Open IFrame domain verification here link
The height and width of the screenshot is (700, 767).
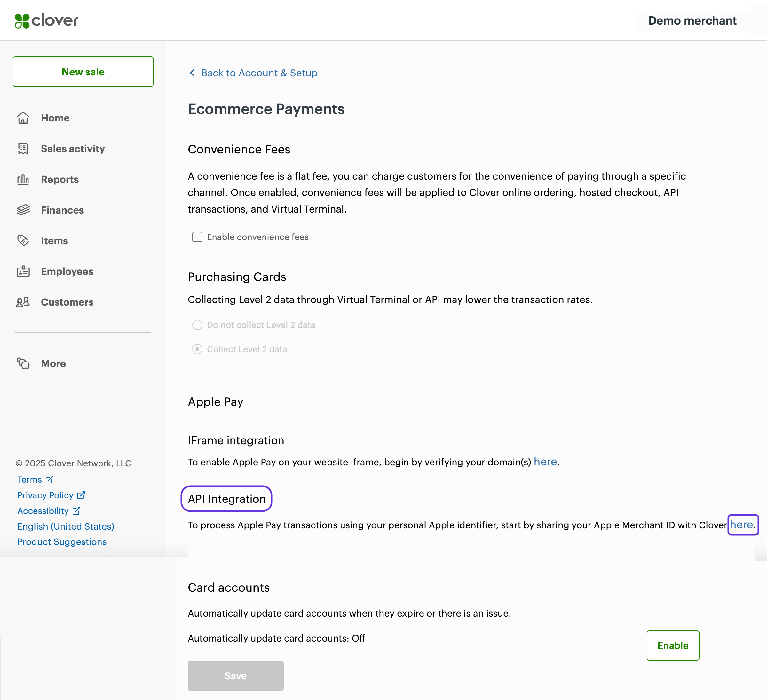pos(545,462)
